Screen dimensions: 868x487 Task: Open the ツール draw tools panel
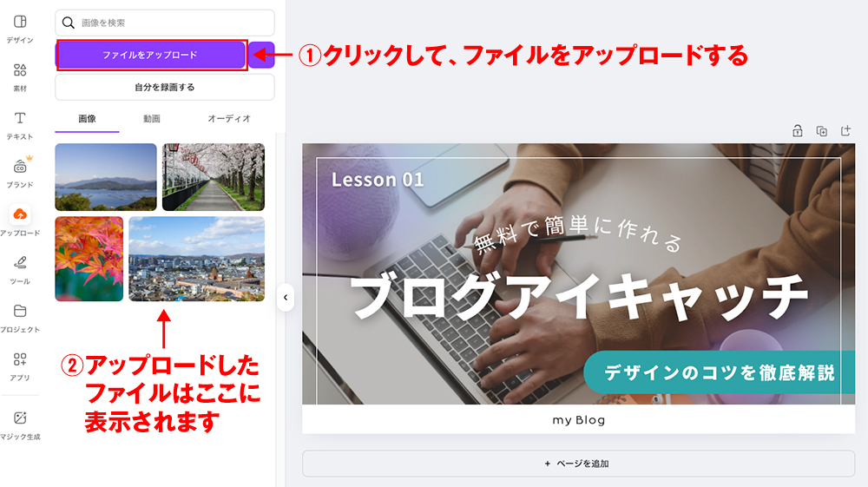tap(20, 269)
